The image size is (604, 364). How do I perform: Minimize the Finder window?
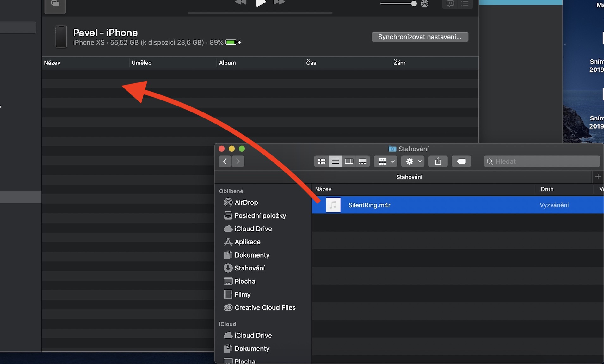pos(232,149)
